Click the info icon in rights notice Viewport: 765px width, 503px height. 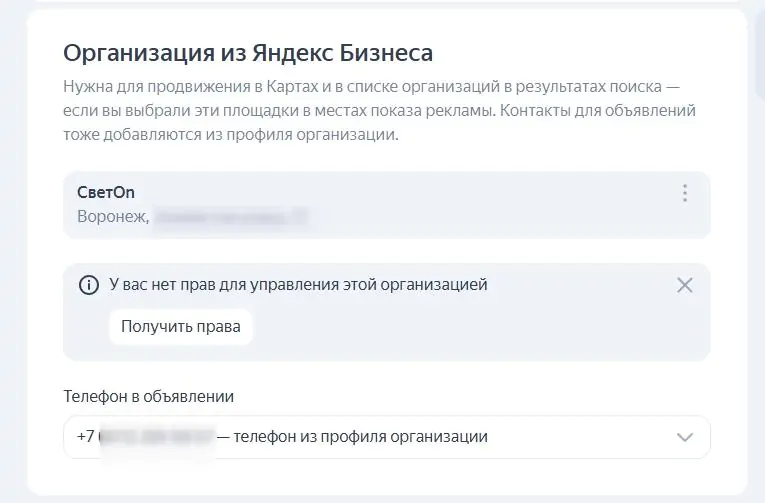(x=89, y=285)
